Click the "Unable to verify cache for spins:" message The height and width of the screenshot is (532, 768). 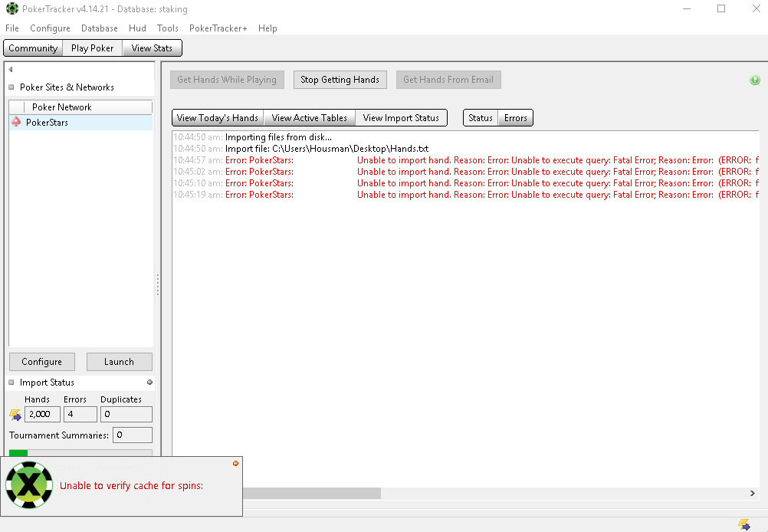[x=131, y=485]
